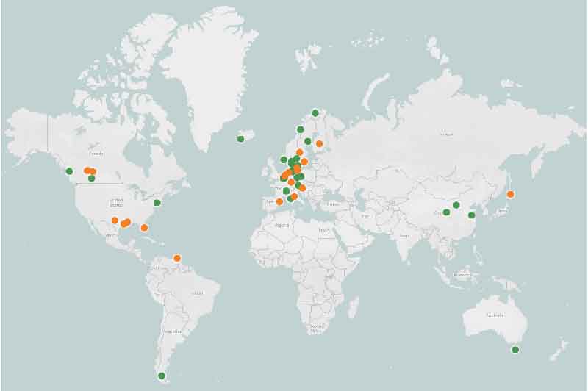Viewport: 588px width, 391px height.
Task: Click the Australia map label
Action: point(495,315)
